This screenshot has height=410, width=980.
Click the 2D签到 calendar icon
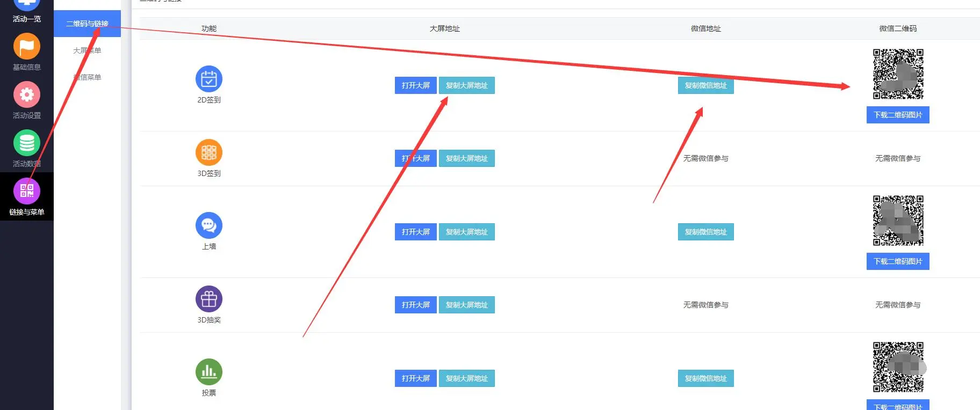coord(209,79)
